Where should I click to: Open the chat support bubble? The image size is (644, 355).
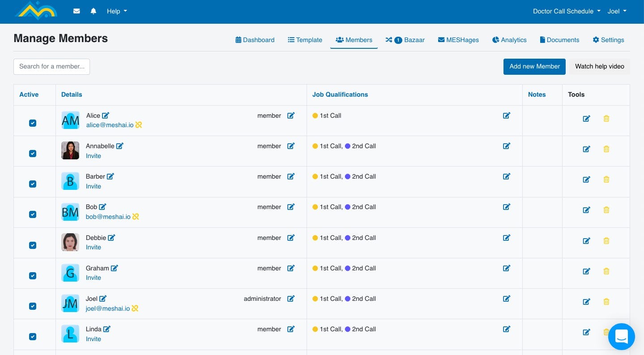pyautogui.click(x=622, y=337)
